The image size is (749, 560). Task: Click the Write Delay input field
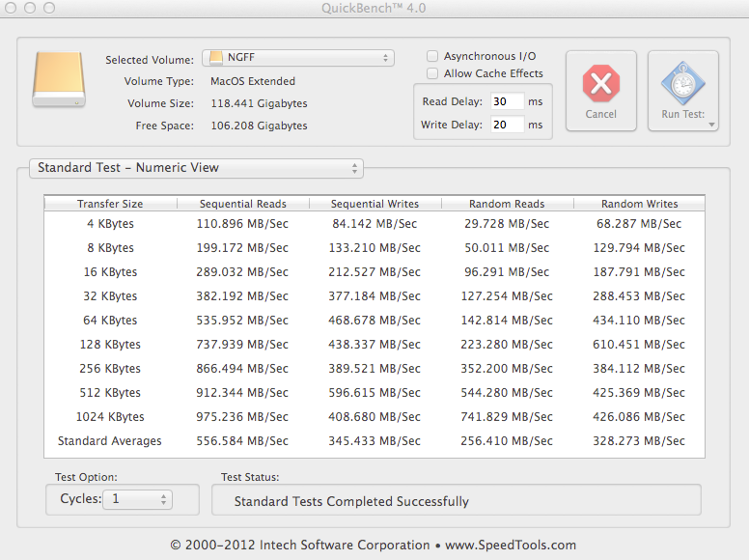pyautogui.click(x=508, y=125)
